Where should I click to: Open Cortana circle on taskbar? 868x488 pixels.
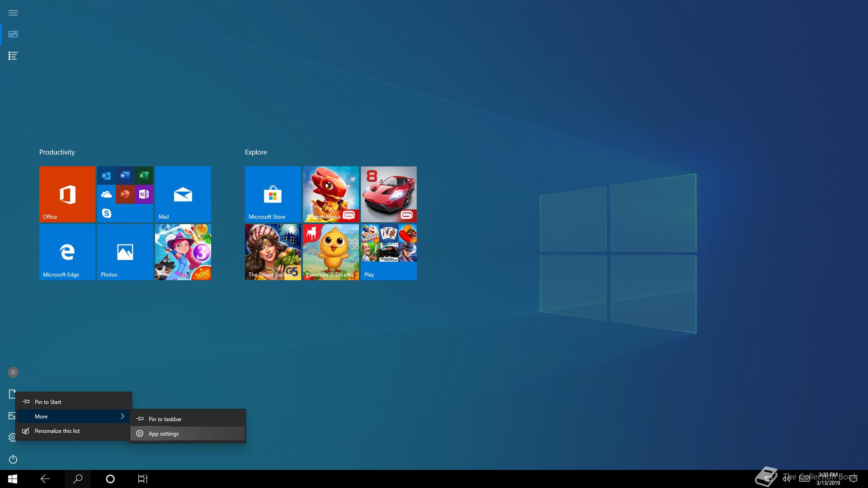pos(110,479)
